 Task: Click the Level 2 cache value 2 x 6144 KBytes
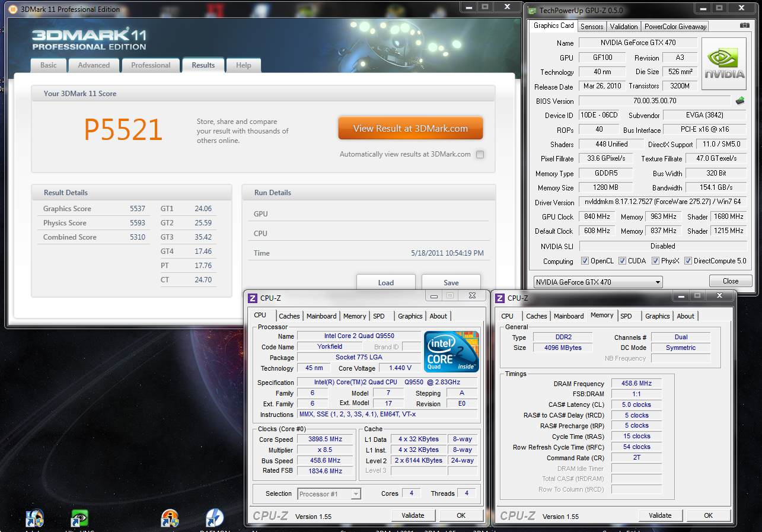(x=419, y=461)
